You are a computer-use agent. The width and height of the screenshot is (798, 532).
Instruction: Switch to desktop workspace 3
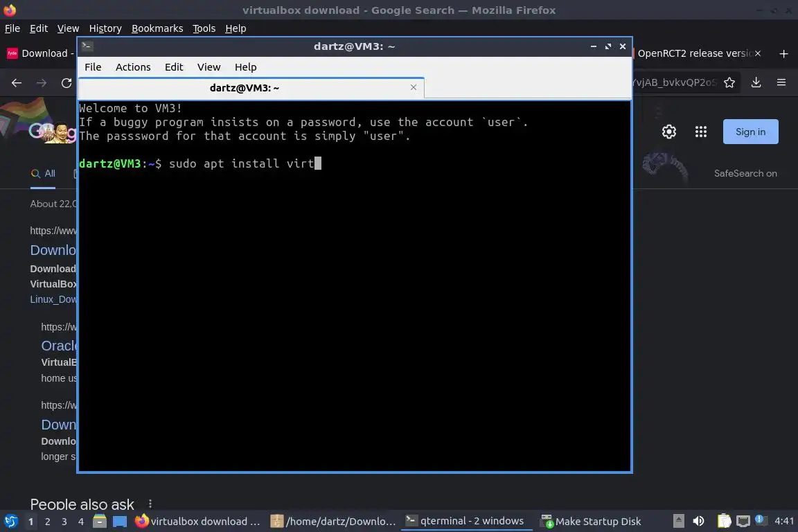pyautogui.click(x=64, y=522)
